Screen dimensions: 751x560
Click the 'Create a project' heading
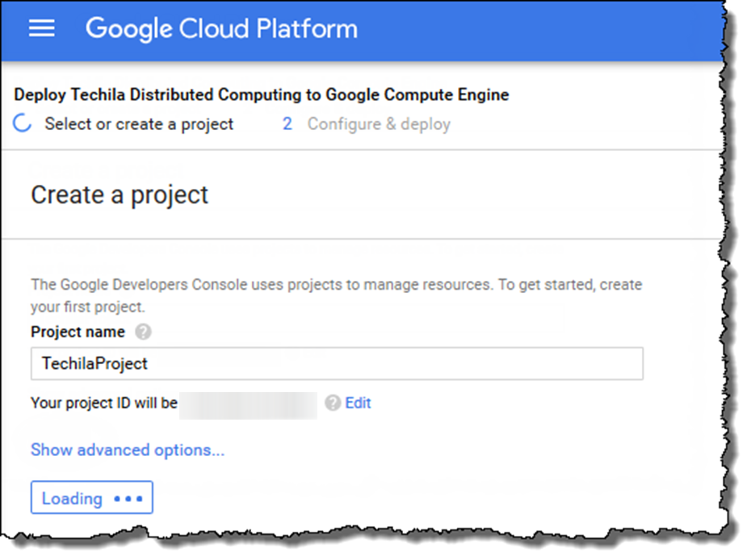pos(120,195)
